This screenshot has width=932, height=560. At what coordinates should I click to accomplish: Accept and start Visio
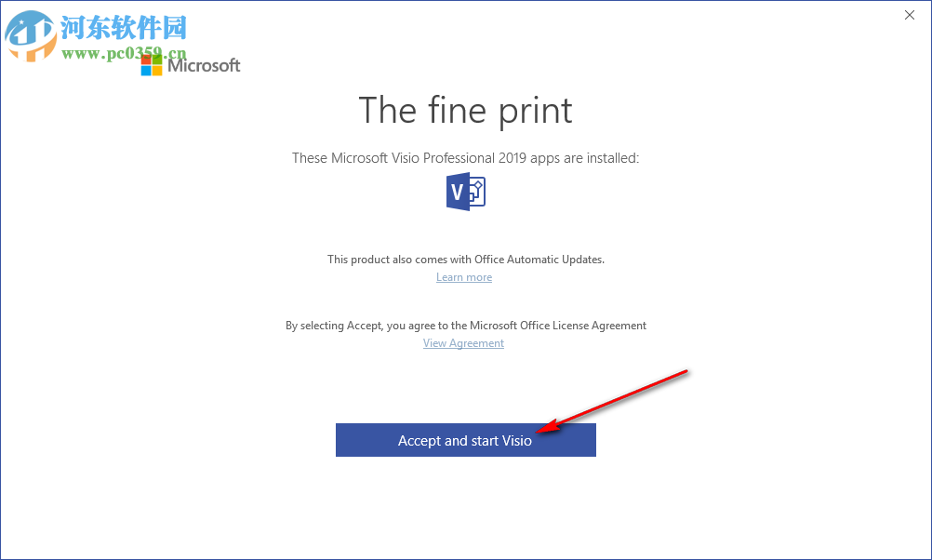465,439
